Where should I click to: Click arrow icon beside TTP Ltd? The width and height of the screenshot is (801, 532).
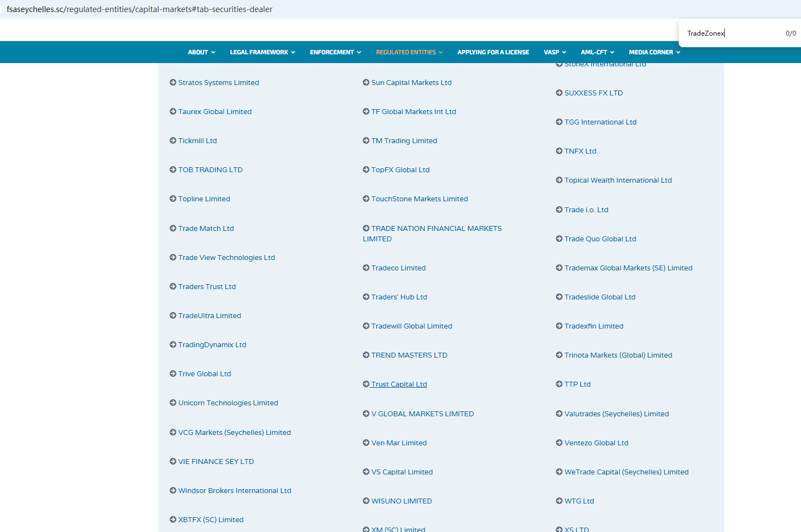coord(559,384)
